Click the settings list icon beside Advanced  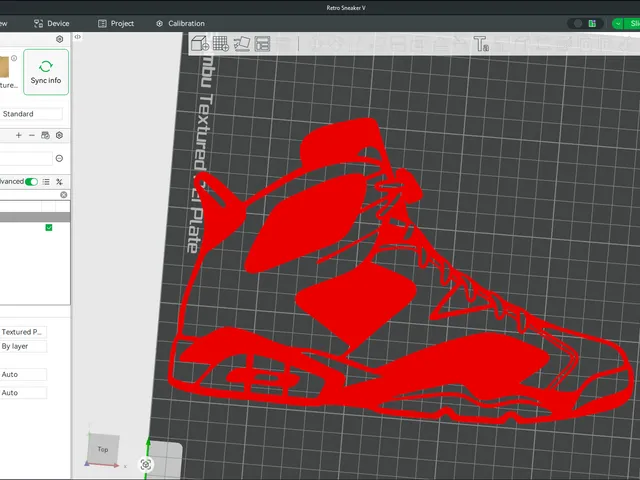coord(46,182)
